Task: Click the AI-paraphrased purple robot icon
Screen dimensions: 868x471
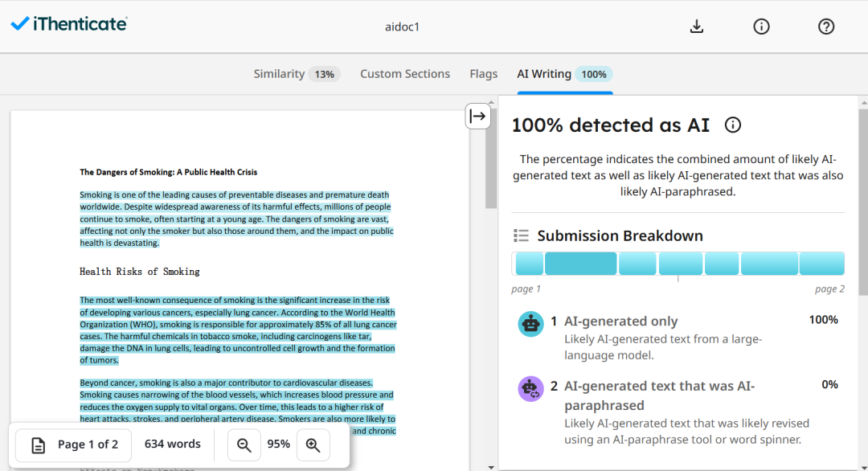Action: click(530, 388)
